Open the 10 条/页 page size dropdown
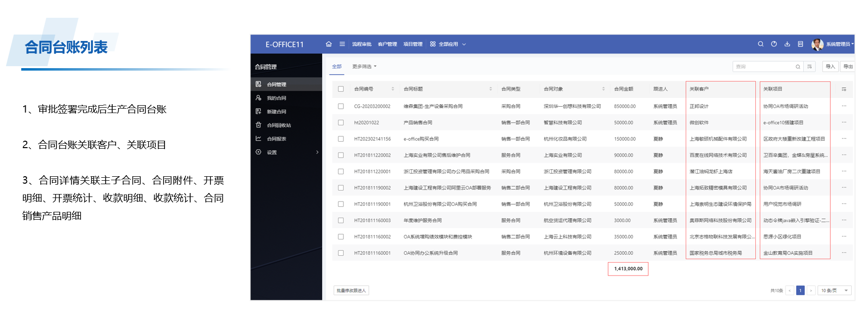 click(834, 290)
